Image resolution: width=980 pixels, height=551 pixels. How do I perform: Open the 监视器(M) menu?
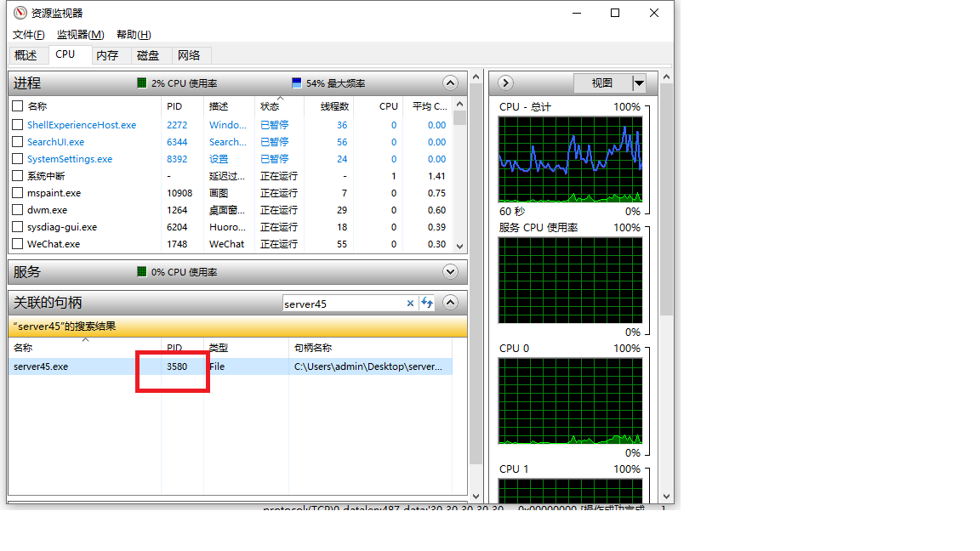click(x=81, y=34)
